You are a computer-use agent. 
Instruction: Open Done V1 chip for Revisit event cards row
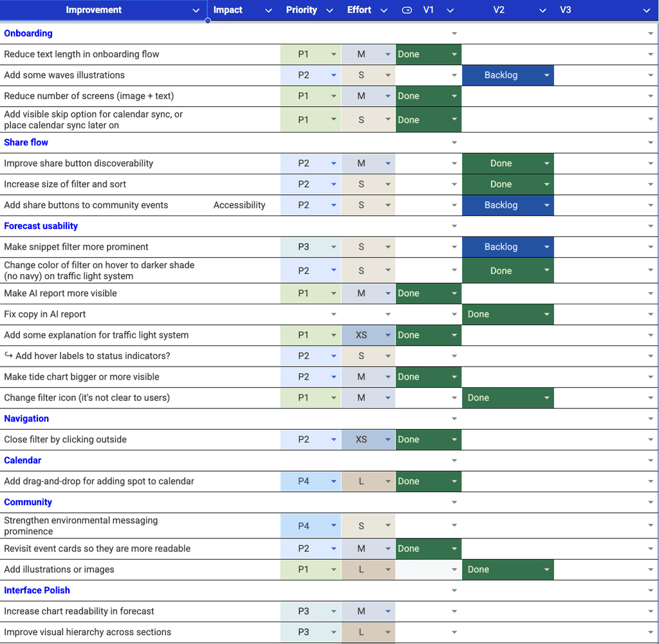[428, 549]
